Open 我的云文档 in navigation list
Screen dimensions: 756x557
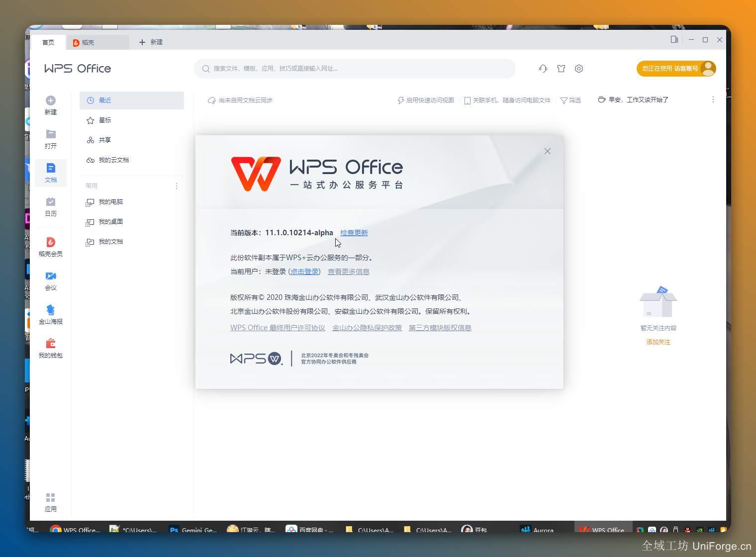(x=132, y=160)
